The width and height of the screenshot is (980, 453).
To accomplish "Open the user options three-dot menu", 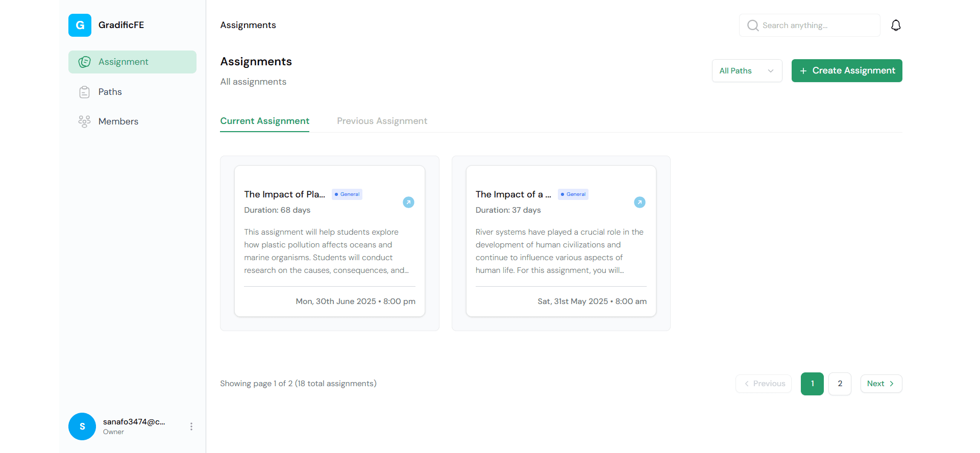I will 191,426.
